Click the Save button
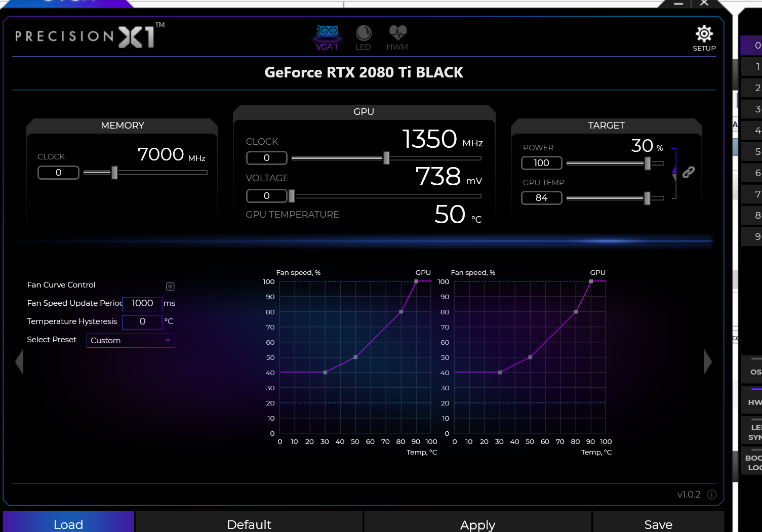 point(658,522)
